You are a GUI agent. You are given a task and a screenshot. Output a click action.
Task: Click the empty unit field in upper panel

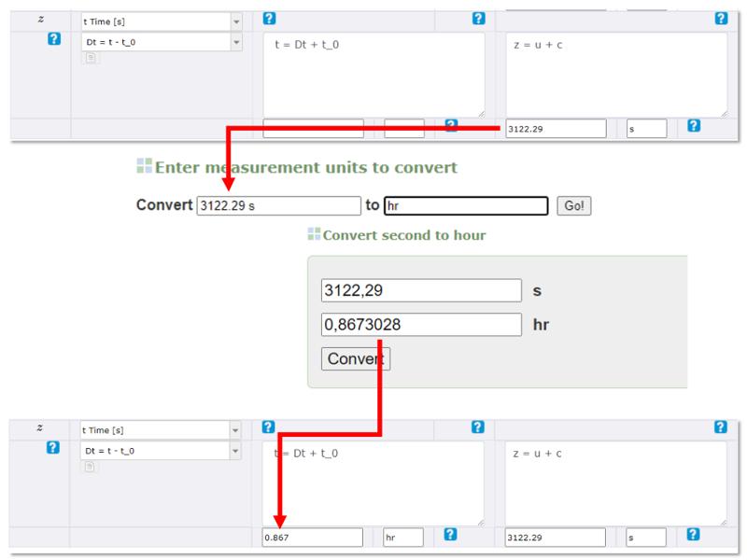pos(404,129)
